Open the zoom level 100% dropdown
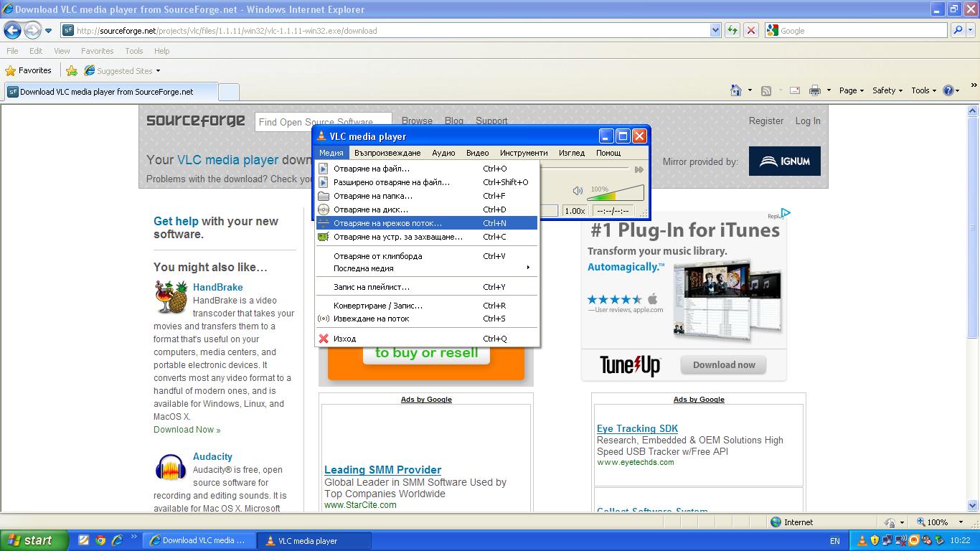The height and width of the screenshot is (551, 980). (962, 522)
